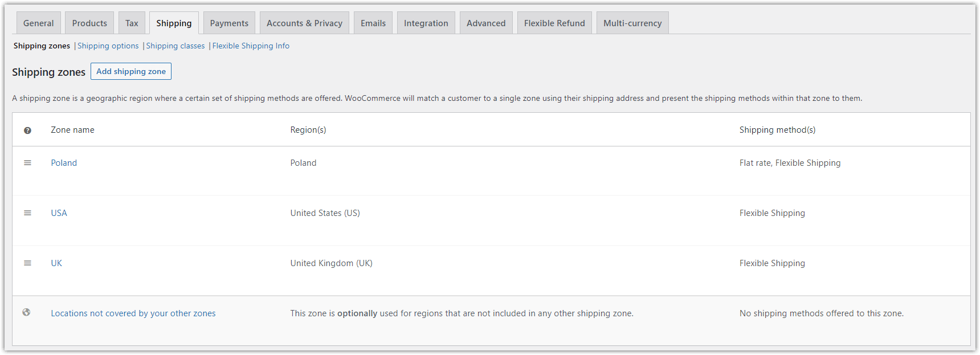Select the Accounts & Privacy tab

[304, 23]
